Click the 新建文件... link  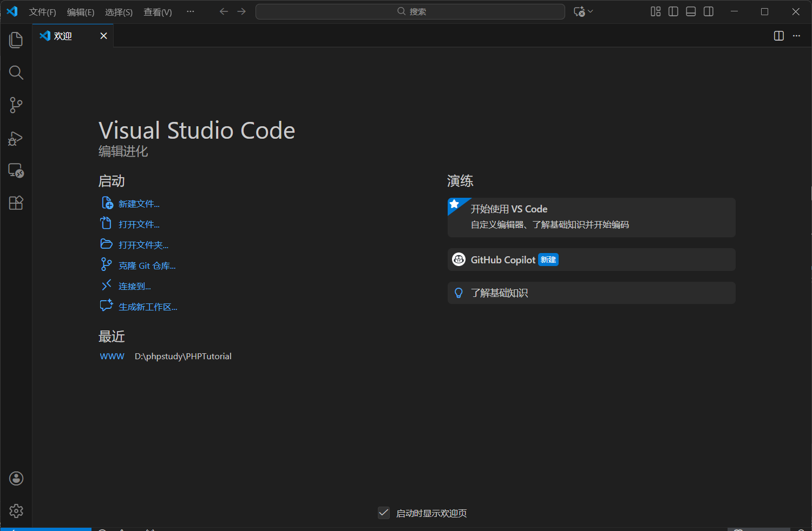point(139,204)
